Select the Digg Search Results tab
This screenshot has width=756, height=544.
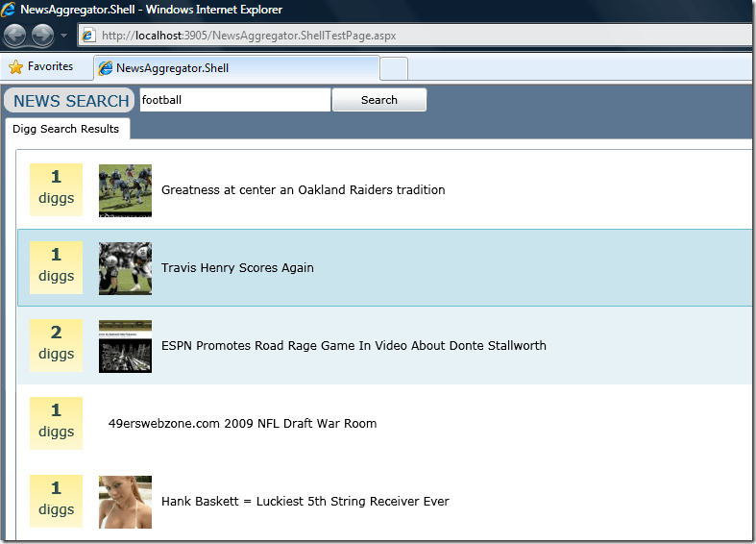pyautogui.click(x=67, y=129)
